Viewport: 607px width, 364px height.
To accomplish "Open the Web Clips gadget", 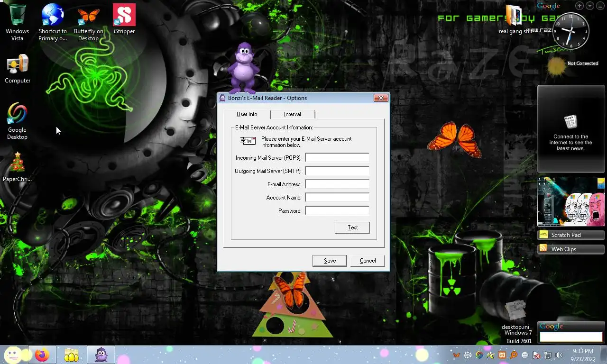I will [x=571, y=249].
